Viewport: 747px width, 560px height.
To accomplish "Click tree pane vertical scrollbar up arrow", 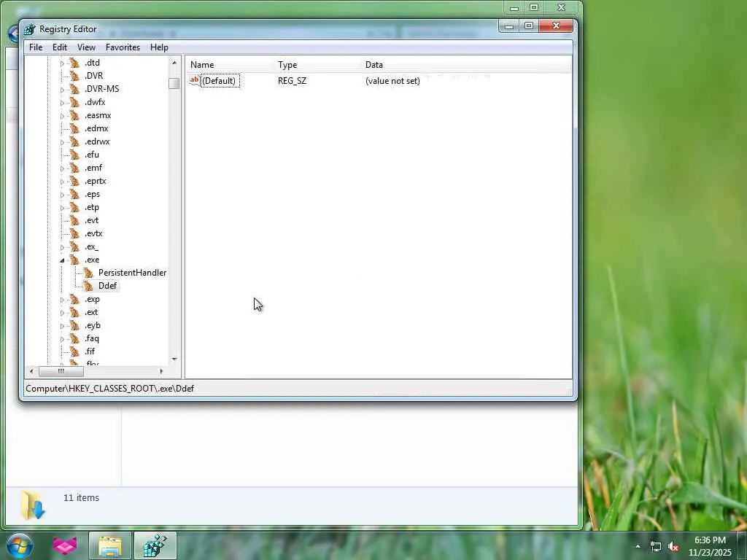I will [174, 63].
